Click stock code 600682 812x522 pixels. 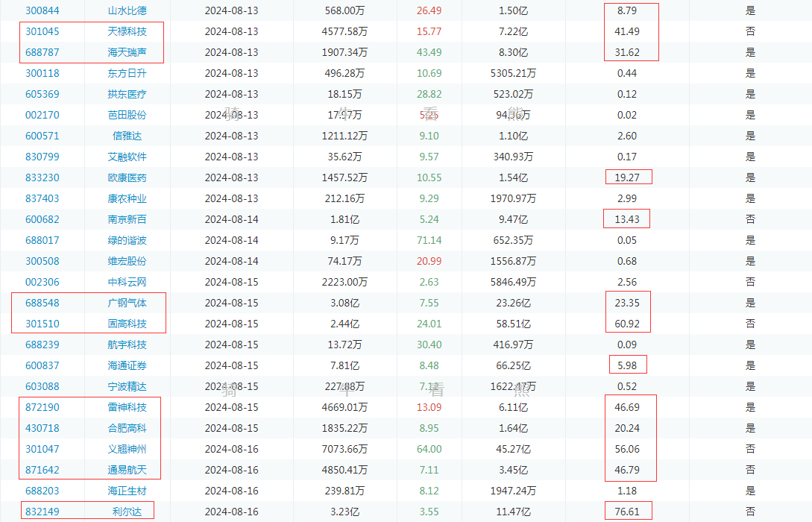(43, 219)
